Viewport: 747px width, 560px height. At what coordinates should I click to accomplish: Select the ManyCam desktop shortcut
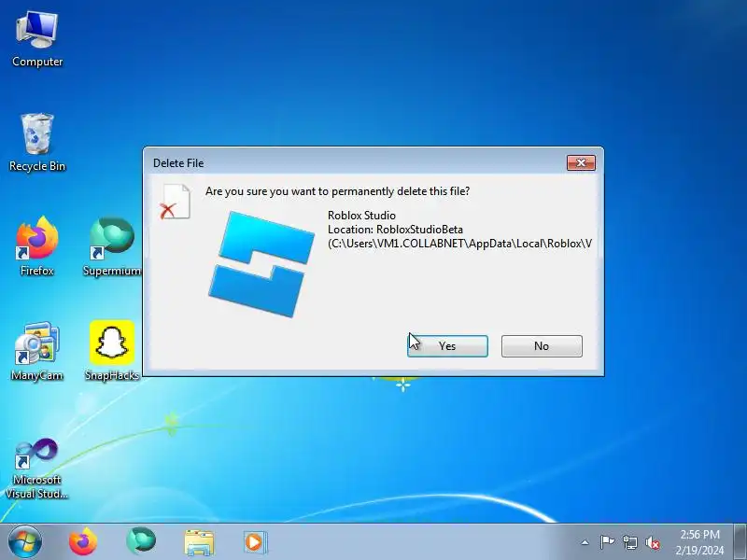[x=37, y=352]
